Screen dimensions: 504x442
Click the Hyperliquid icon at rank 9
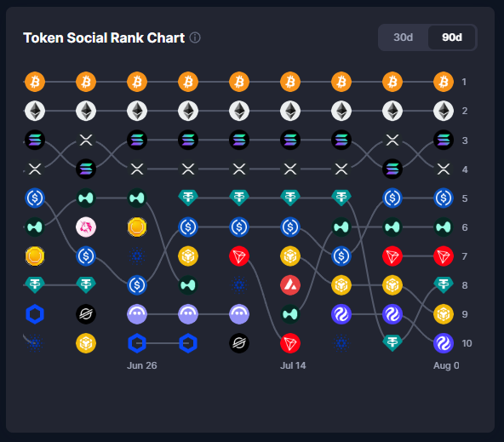pos(290,313)
